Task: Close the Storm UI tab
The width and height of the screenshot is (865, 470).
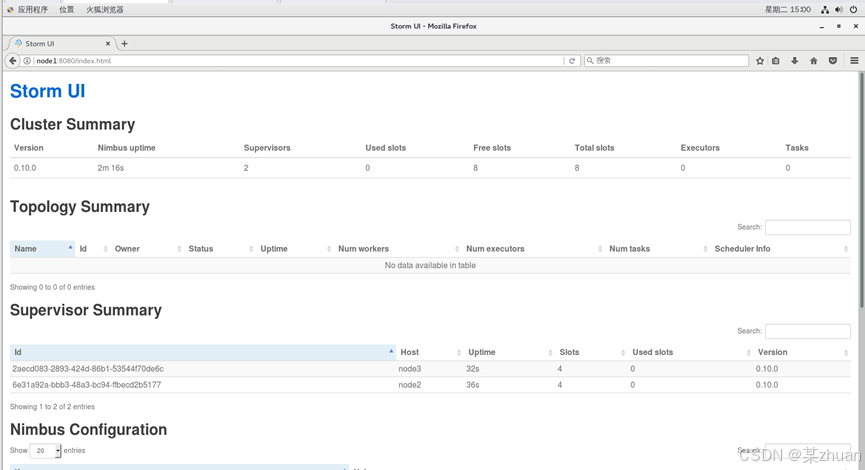Action: pyautogui.click(x=108, y=44)
